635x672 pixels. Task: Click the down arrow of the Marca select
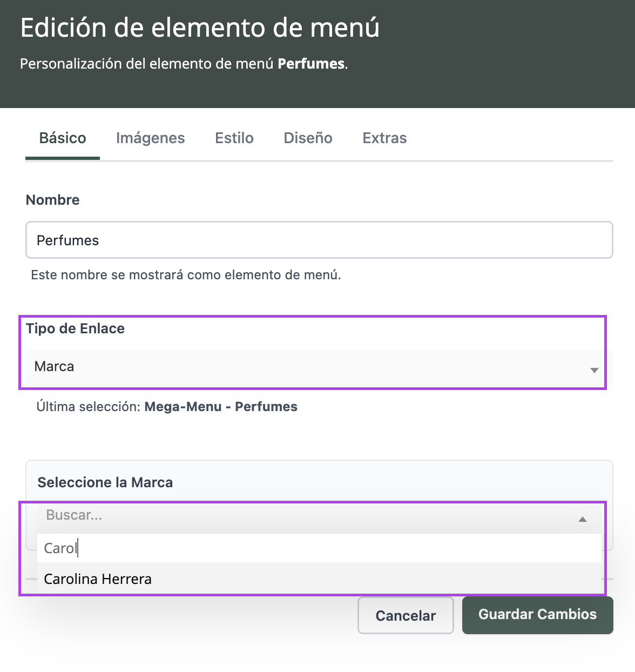point(594,370)
